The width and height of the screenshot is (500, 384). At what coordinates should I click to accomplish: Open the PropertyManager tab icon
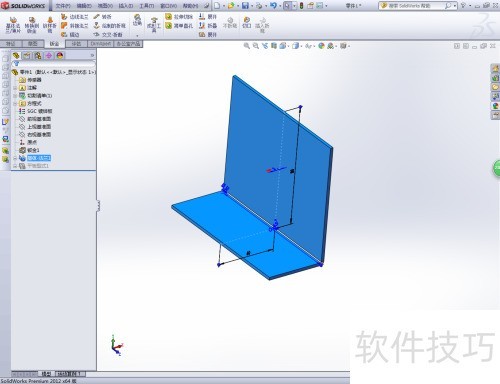tap(27, 56)
